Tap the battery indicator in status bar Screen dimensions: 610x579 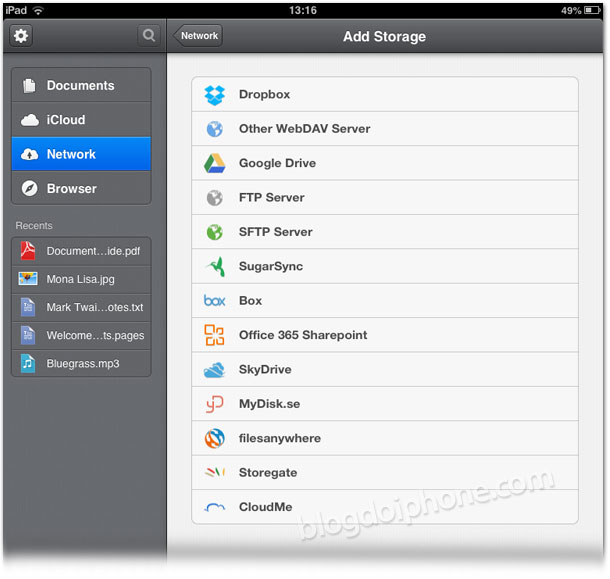pos(592,10)
